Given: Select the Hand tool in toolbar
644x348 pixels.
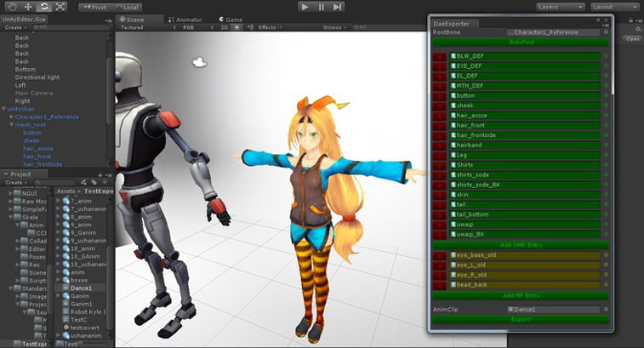Looking at the screenshot, I should click(x=12, y=7).
